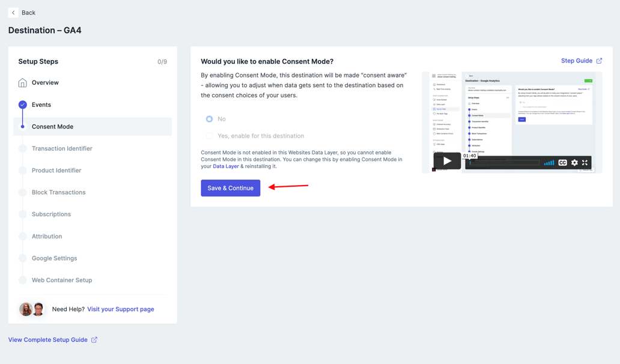Click the Destination – GA4 heading
The image size is (620, 364).
(44, 31)
